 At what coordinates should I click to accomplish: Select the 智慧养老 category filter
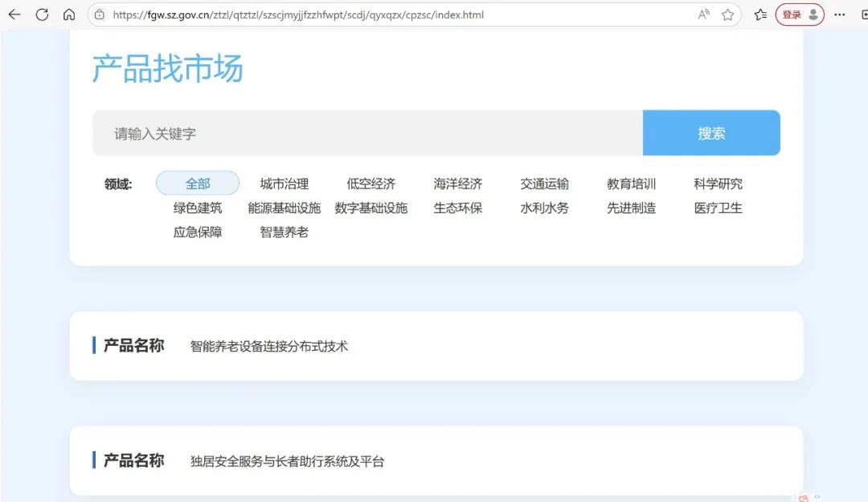(283, 232)
